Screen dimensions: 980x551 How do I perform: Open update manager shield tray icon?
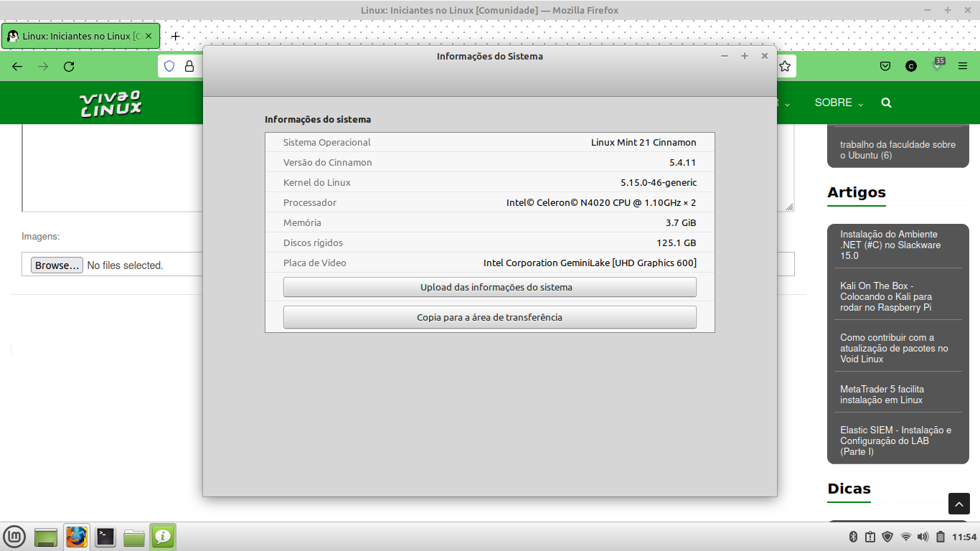click(x=887, y=537)
